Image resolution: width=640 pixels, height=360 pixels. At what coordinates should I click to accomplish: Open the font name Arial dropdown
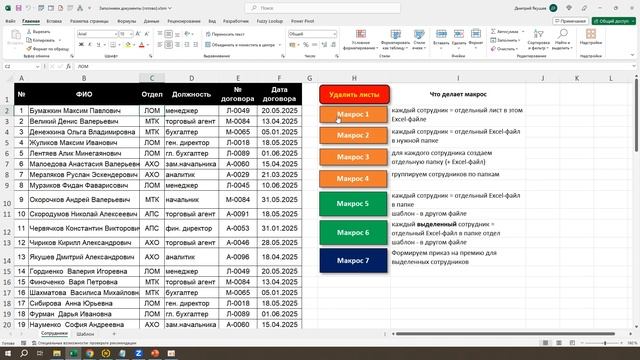point(116,34)
